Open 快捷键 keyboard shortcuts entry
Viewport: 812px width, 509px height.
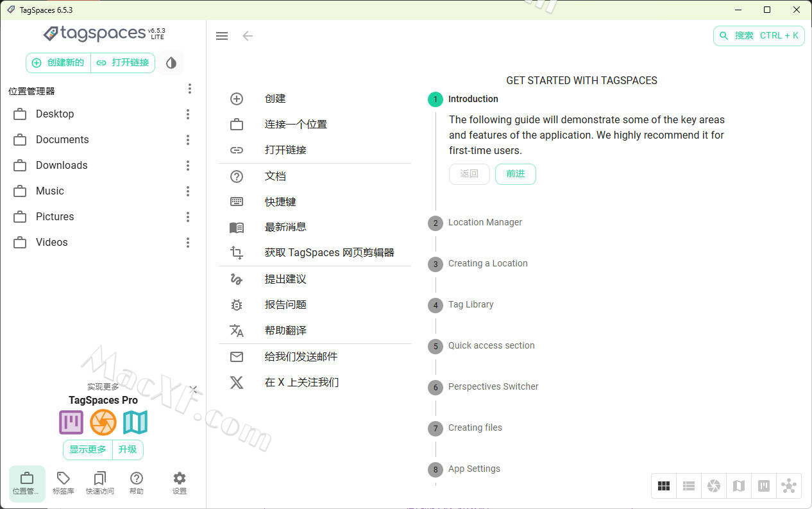tap(314, 202)
